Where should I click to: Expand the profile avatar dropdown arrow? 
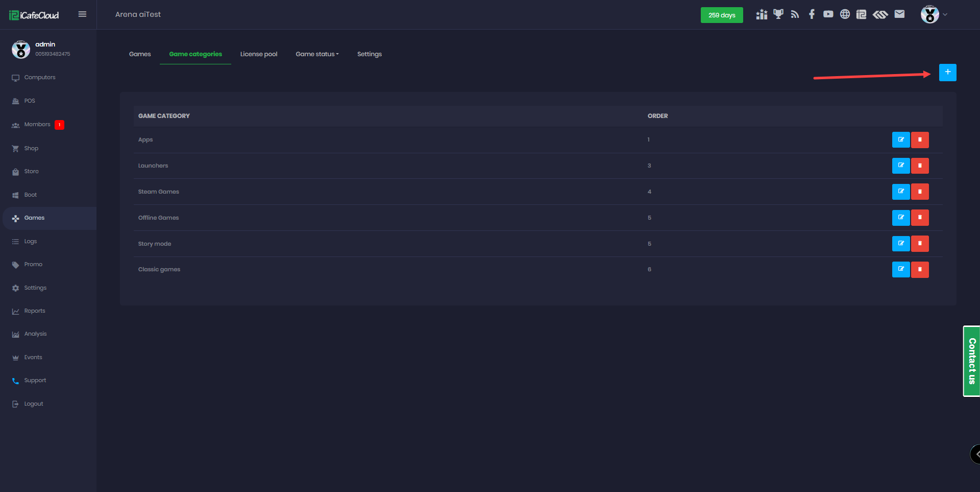(945, 14)
